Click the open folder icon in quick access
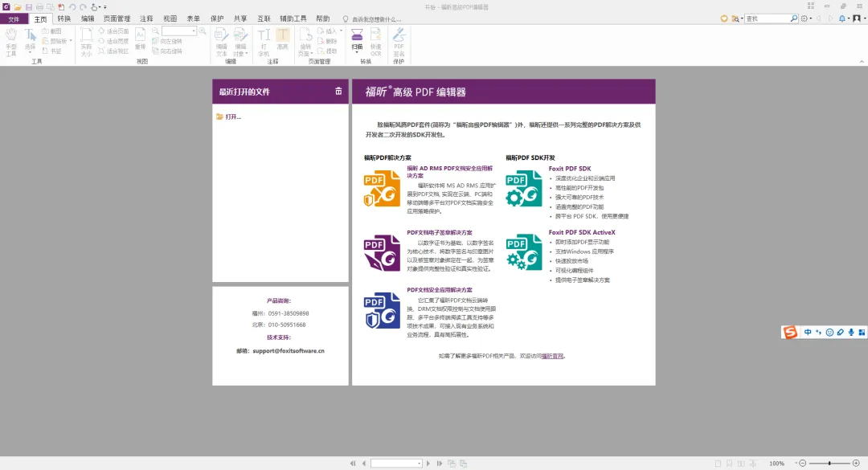The image size is (868, 470). 18,7
